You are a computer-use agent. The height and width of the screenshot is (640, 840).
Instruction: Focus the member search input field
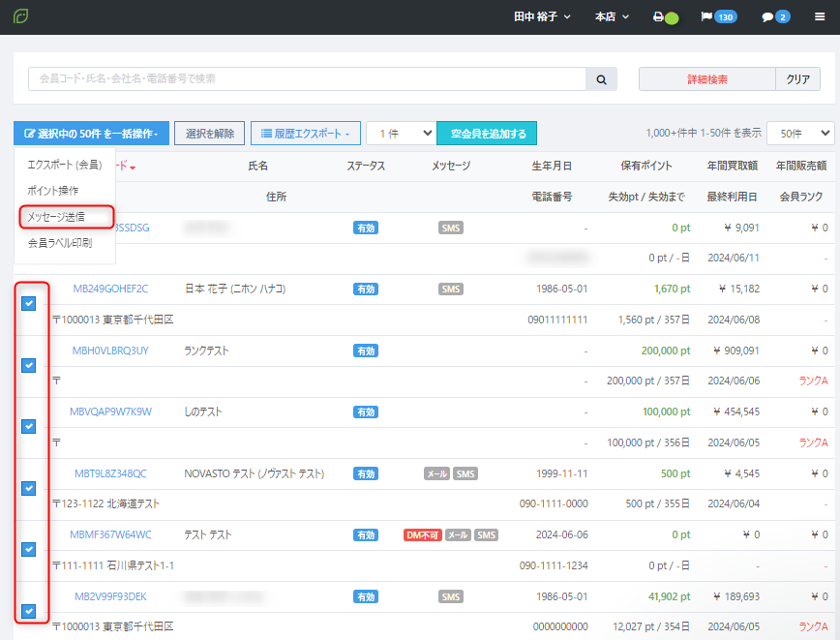[x=308, y=79]
